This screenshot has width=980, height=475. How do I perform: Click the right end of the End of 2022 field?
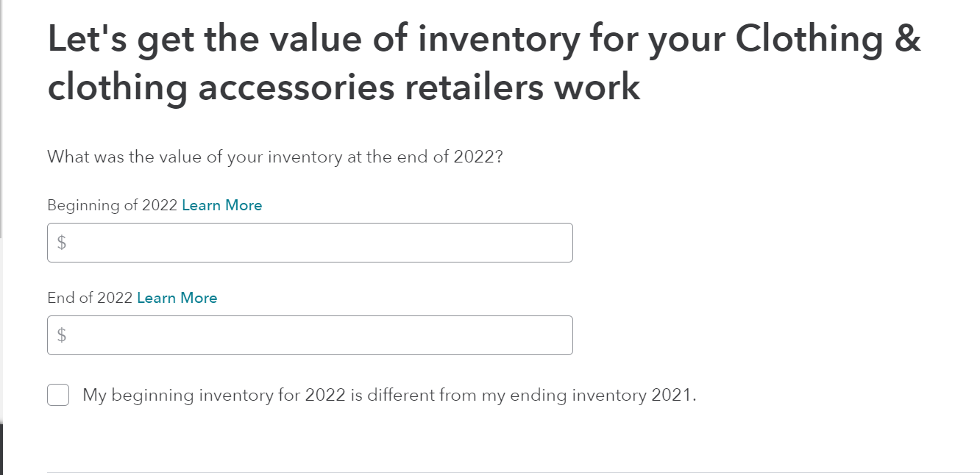[559, 335]
